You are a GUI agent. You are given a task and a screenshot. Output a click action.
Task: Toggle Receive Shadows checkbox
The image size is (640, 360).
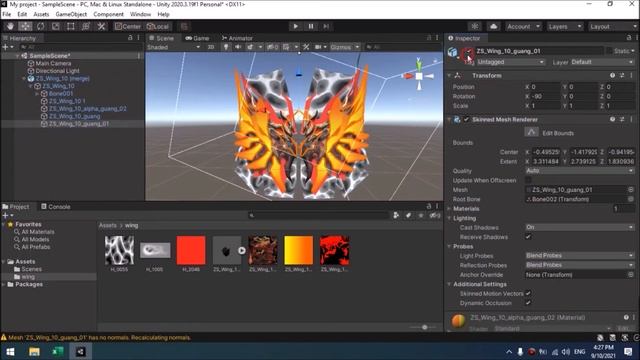pos(528,237)
